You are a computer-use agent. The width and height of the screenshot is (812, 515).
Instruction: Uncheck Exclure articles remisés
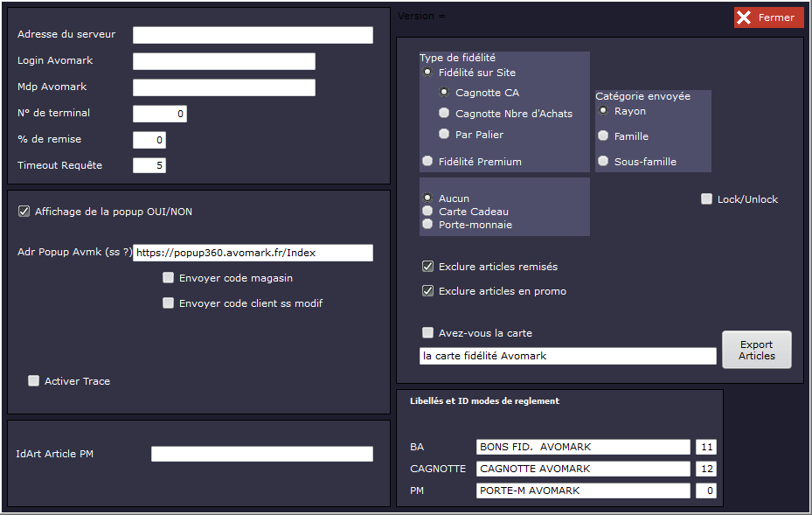427,267
